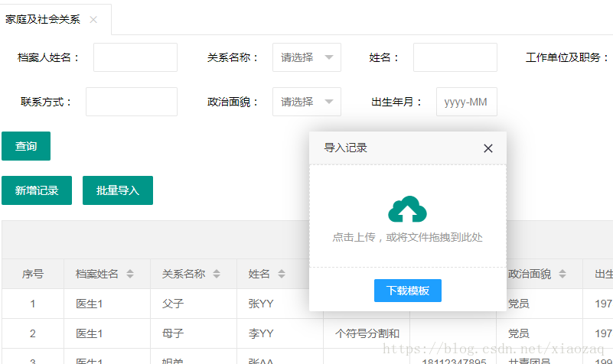613x364 pixels.
Task: Open the 关系名称 请选择 dropdown
Action: tap(306, 57)
